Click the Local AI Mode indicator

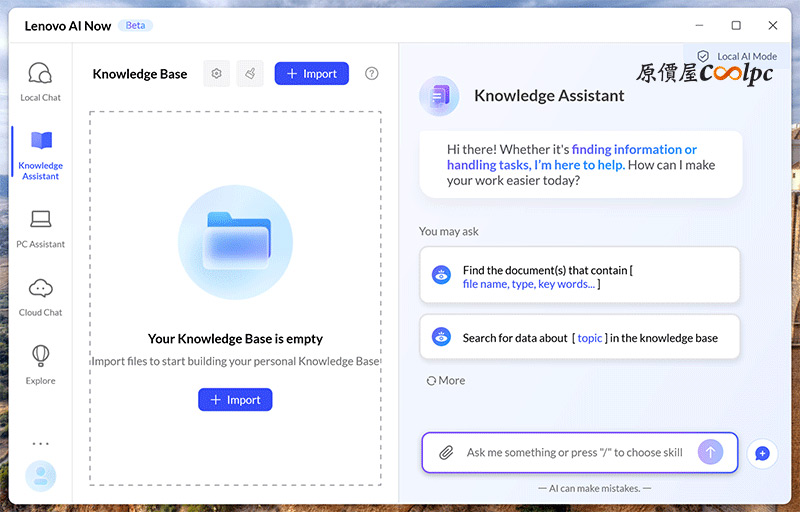point(738,57)
